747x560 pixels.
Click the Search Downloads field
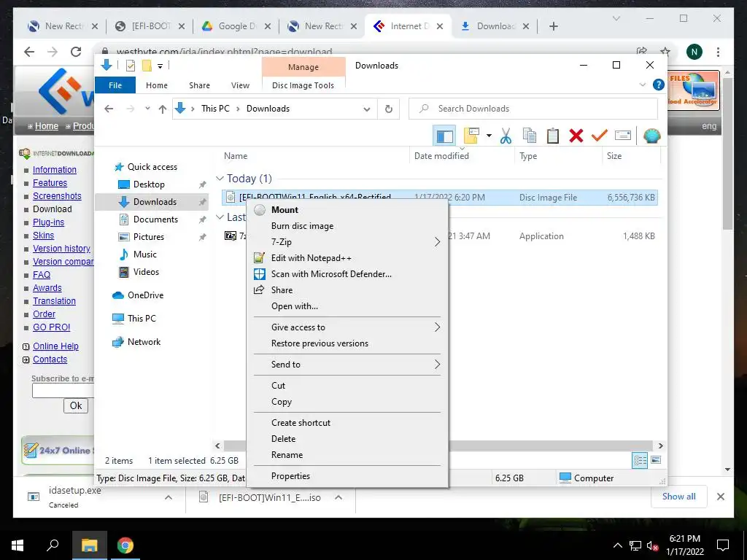pos(533,109)
